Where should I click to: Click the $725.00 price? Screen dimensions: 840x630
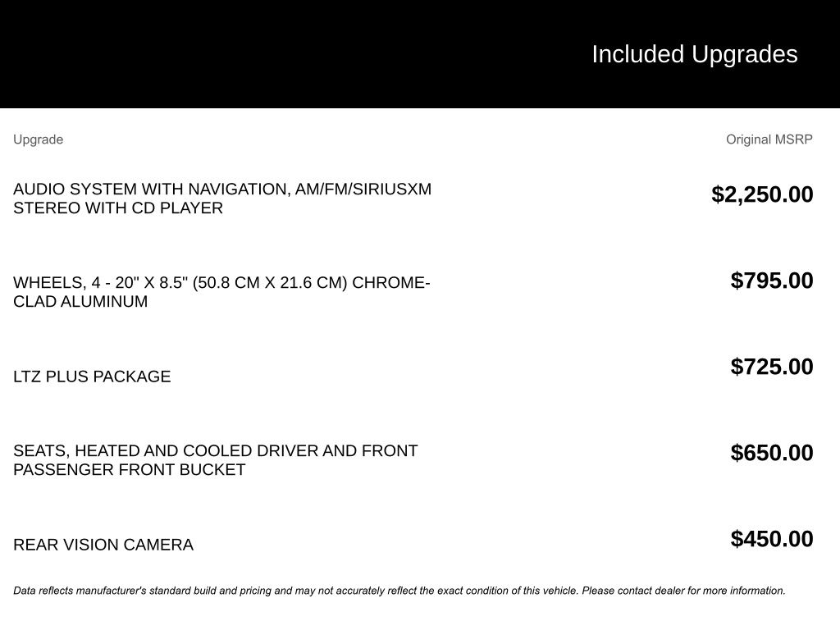(x=772, y=367)
